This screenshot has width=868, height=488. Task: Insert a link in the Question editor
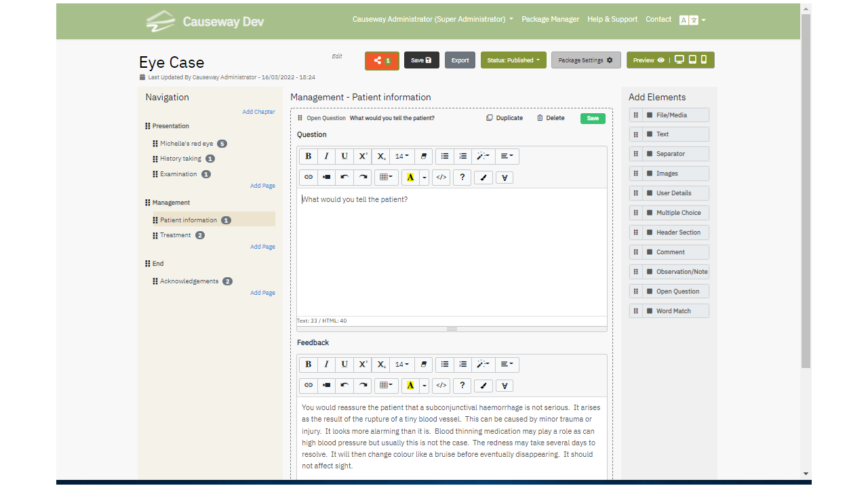click(309, 177)
